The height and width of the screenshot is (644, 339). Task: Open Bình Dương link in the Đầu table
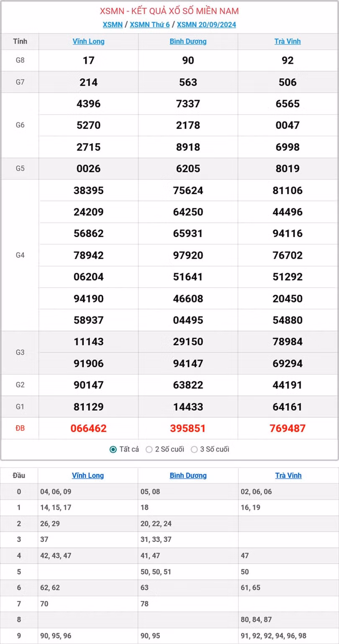(x=188, y=475)
